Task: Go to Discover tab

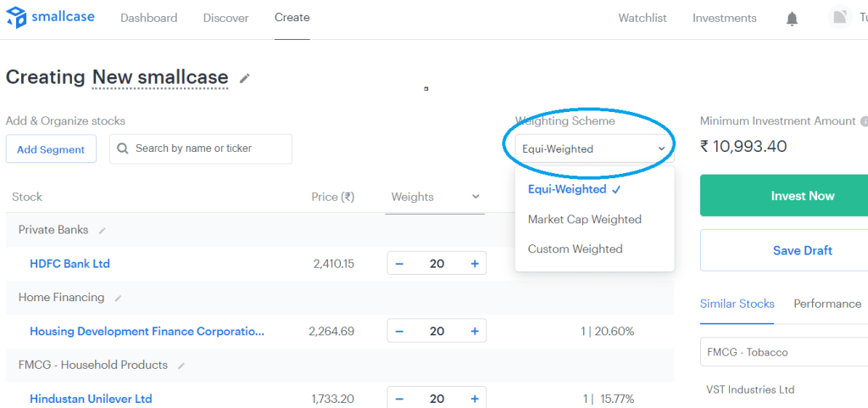Action: [x=225, y=18]
